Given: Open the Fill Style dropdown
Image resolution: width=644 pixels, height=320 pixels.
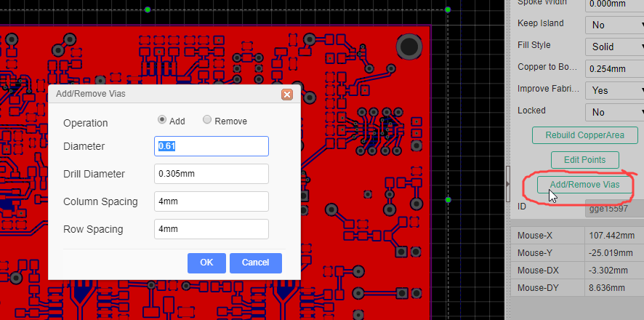Looking at the screenshot, I should click(614, 47).
